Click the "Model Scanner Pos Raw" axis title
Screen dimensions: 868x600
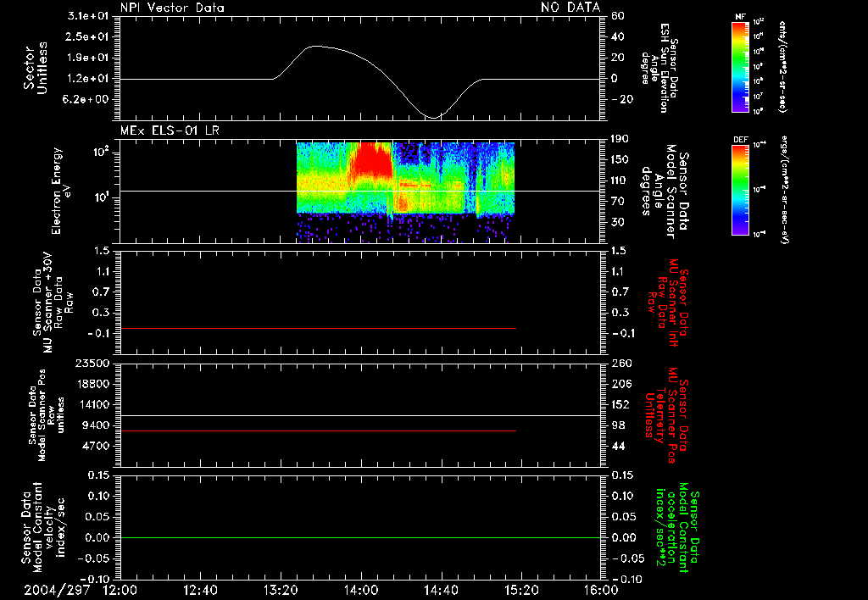tap(47, 416)
